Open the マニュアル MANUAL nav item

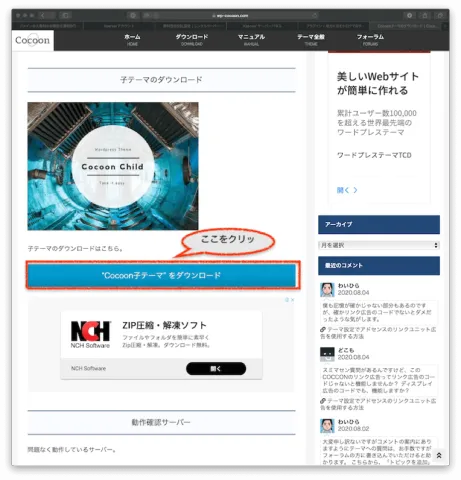(251, 40)
